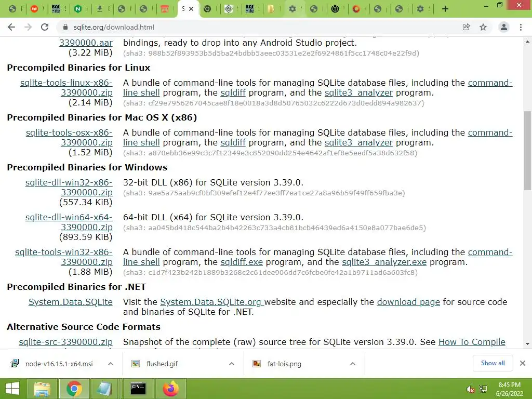The image size is (532, 399).
Task: Open sqlite3_analyzer link in Mac OS X section
Action: [x=358, y=142]
